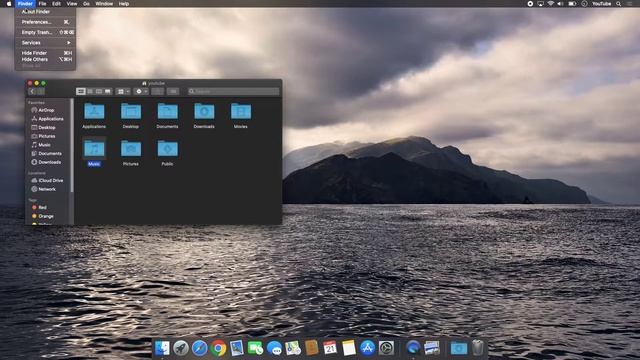Click the Edit Tags toolbar button

click(173, 91)
